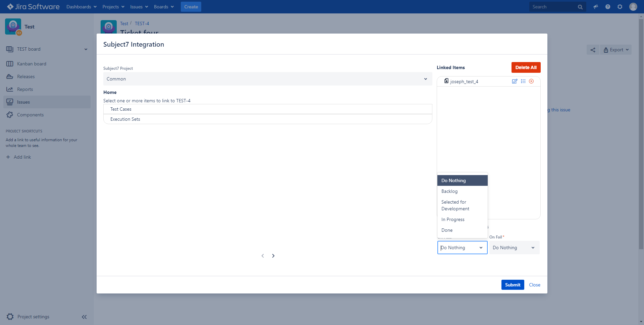This screenshot has height=325, width=644.
Task: Go to next page arrow
Action: click(273, 256)
